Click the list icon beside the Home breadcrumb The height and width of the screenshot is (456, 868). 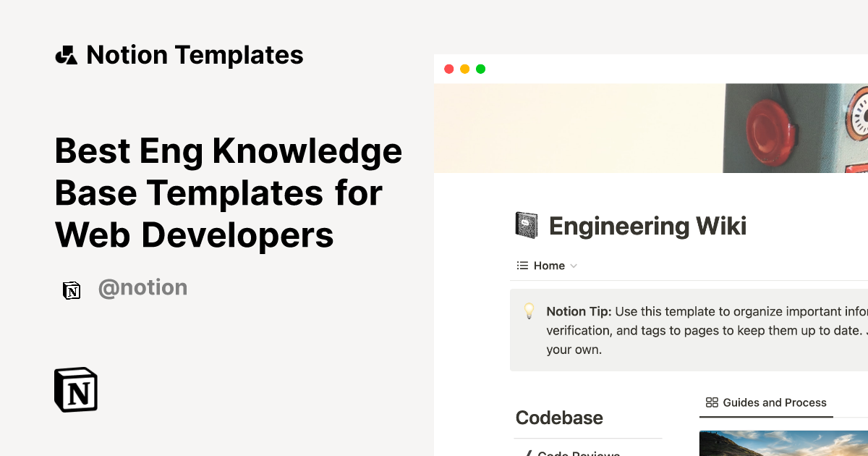(x=521, y=266)
